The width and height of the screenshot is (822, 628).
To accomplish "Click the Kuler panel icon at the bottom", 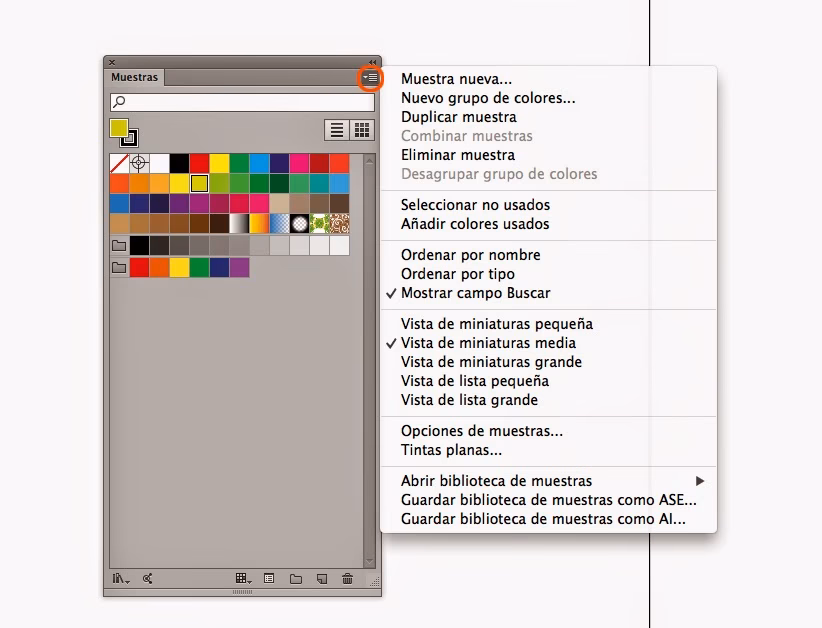I will [x=148, y=578].
